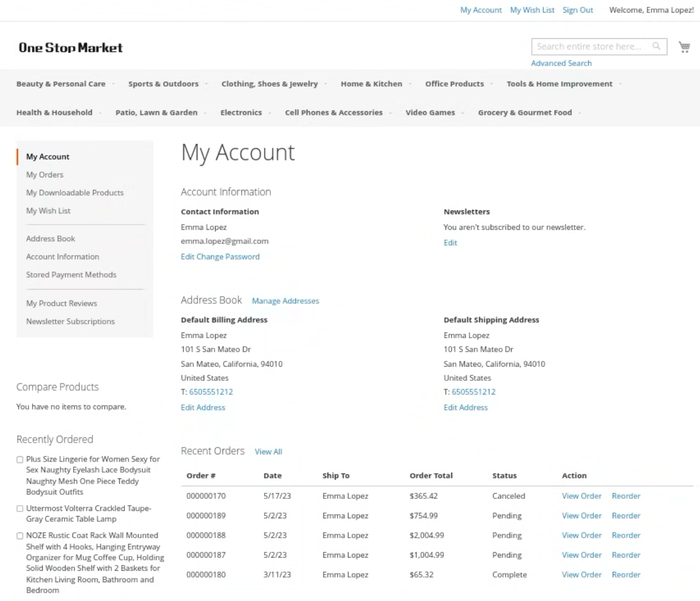Click Manage Addresses link
Viewport: 700px width, 601px height.
[x=285, y=301]
